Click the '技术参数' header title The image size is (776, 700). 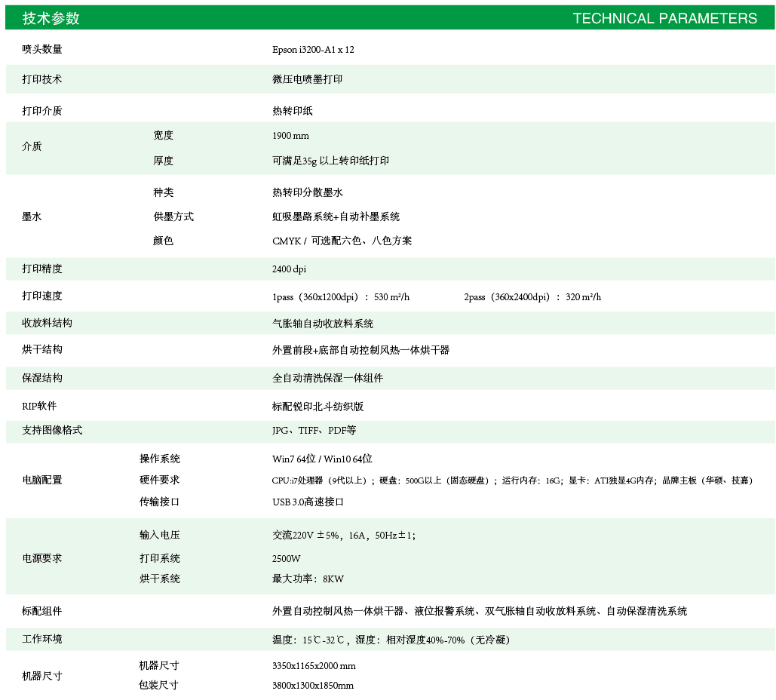pos(51,18)
